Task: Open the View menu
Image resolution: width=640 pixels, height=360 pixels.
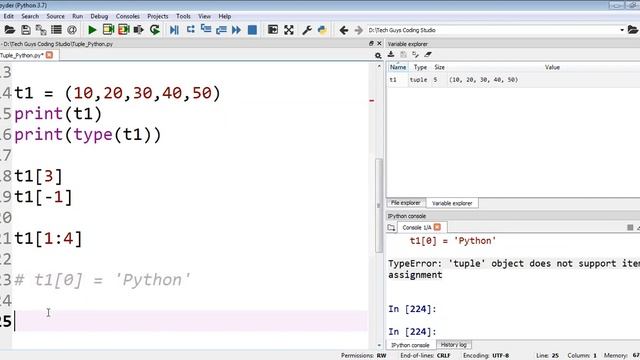Action: [204, 16]
